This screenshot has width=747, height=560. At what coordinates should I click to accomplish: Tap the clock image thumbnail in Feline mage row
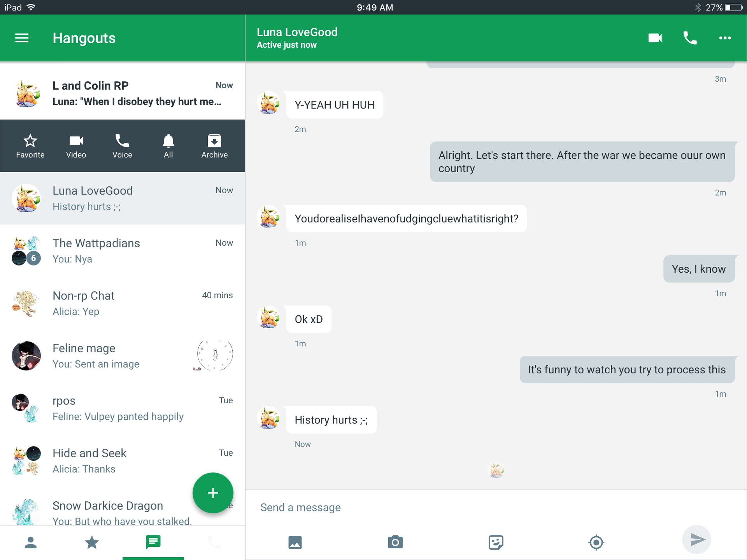coord(213,355)
